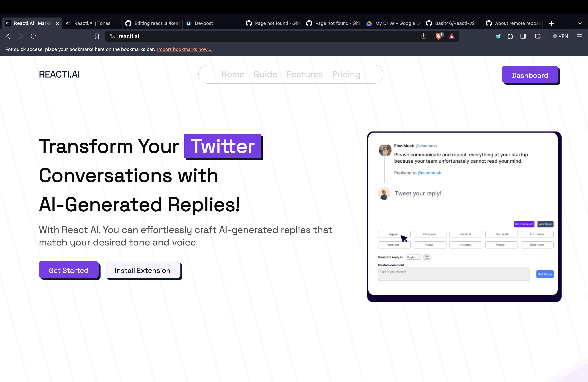
Task: Toggle the VPN button
Action: point(560,36)
